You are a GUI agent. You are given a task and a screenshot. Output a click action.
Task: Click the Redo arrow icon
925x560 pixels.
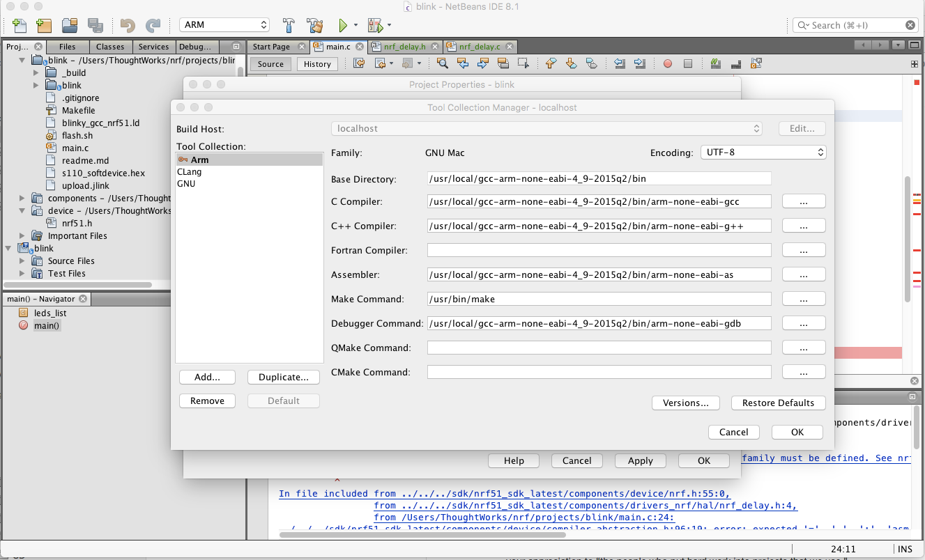click(x=153, y=25)
